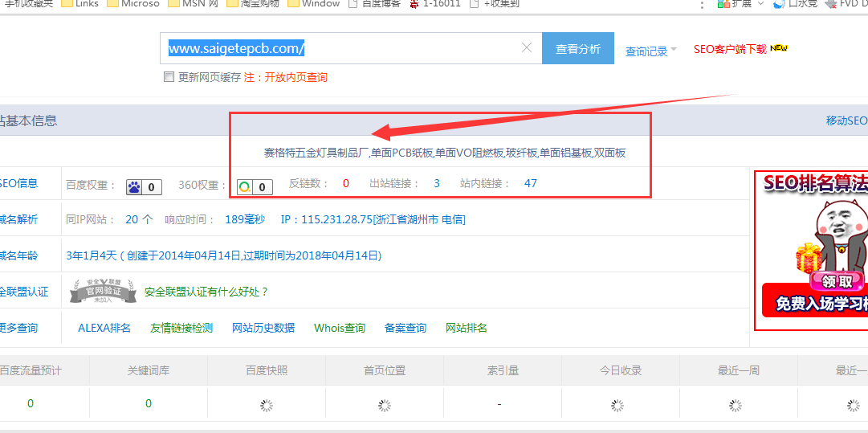Open the Window bookmark folder
Screen dimensions: 868x433
point(313,4)
